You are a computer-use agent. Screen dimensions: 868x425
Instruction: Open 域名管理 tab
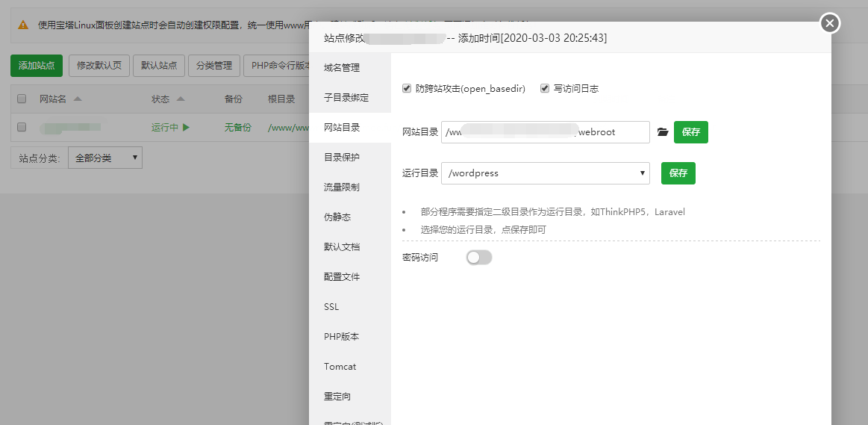coord(350,68)
